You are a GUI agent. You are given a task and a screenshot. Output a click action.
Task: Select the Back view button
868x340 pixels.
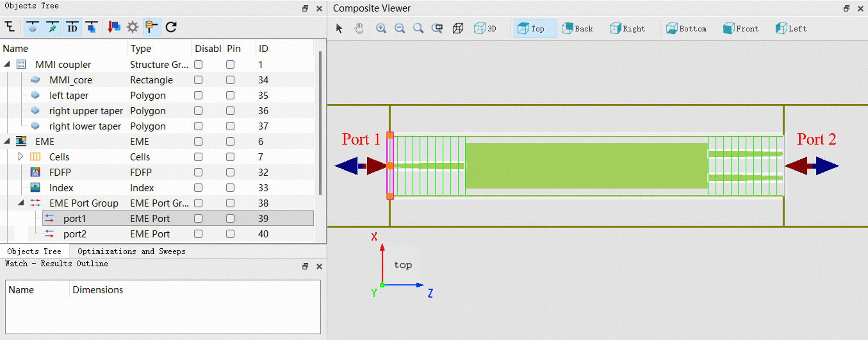[577, 29]
